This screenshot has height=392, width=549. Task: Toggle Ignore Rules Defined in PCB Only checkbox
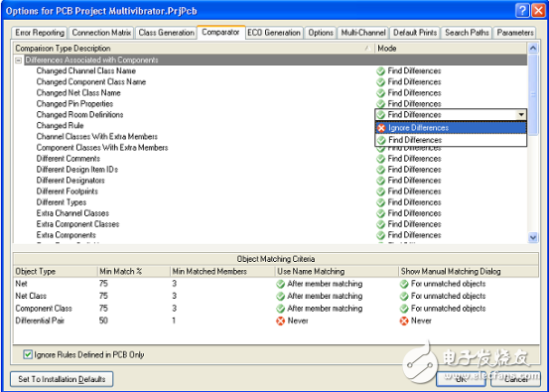point(28,354)
